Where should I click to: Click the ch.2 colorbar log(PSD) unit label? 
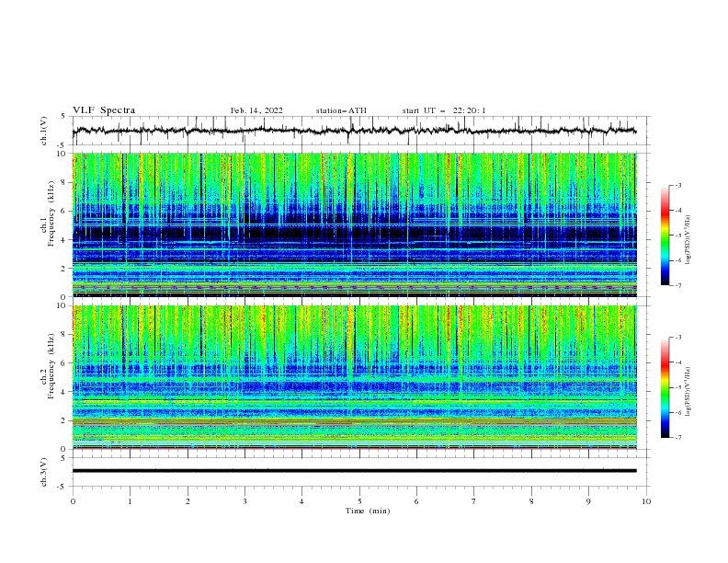click(688, 391)
